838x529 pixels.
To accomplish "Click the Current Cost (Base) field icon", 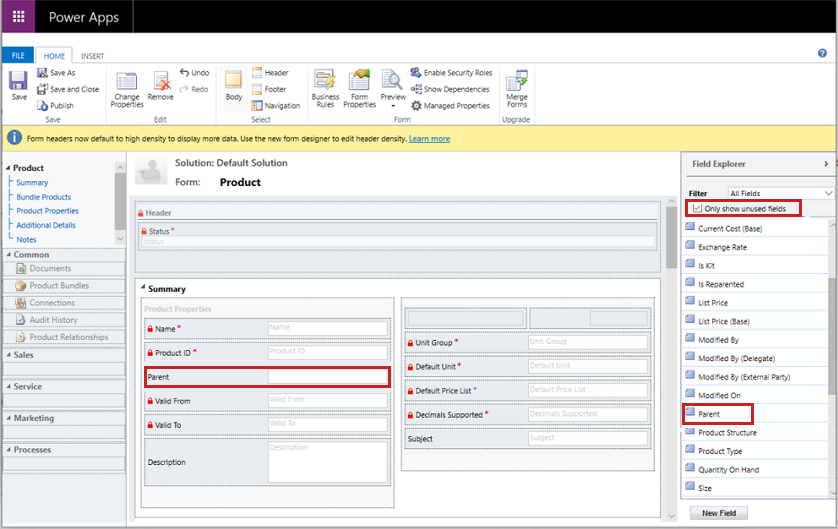I will (690, 227).
